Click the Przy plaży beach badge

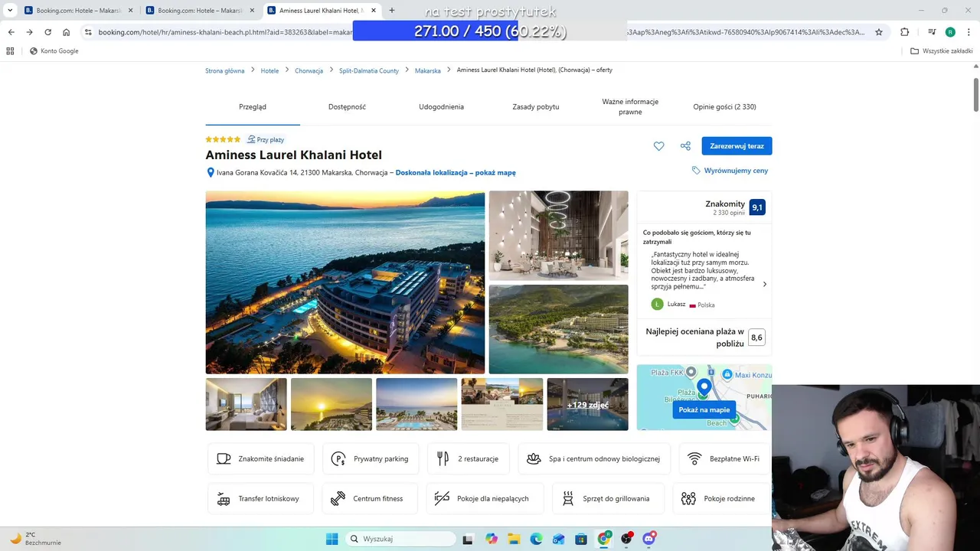click(266, 139)
